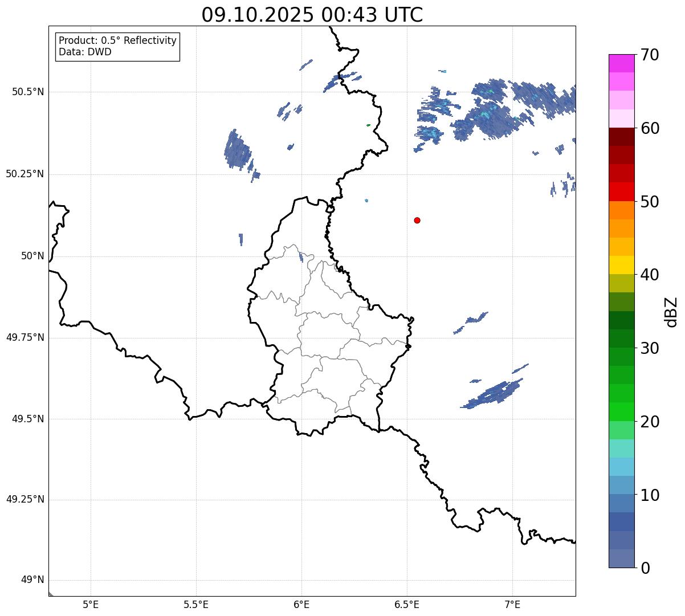The height and width of the screenshot is (616, 685).
Task: Click the colorbar tick label 30
Action: click(650, 348)
